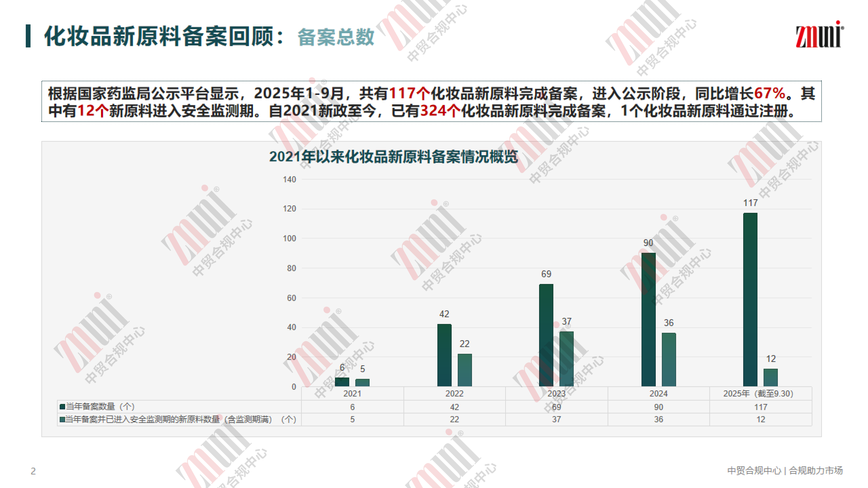The image size is (868, 488).
Task: Click chart title 2021年以来化妆品新原料备案情况概览
Action: (x=393, y=157)
